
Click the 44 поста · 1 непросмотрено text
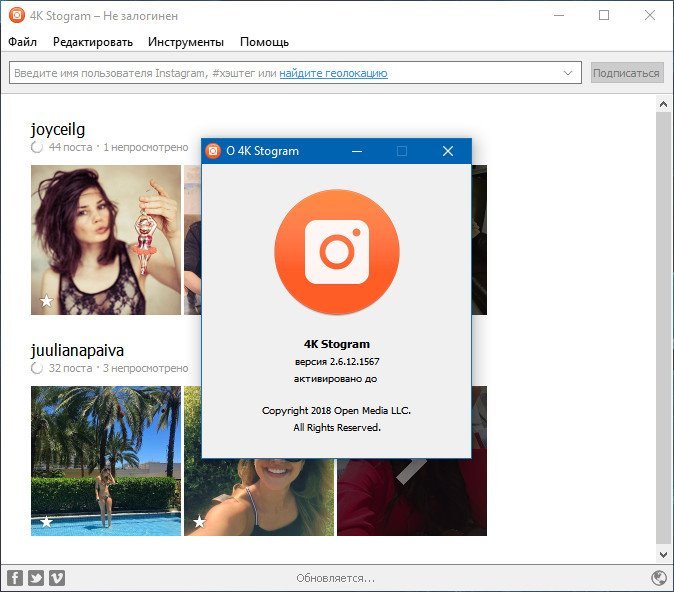coord(118,147)
